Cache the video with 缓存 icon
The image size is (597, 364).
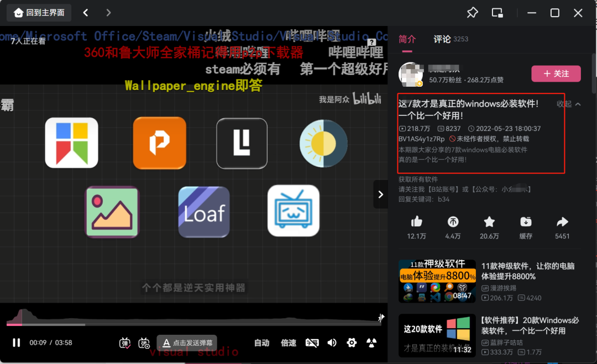coord(526,221)
